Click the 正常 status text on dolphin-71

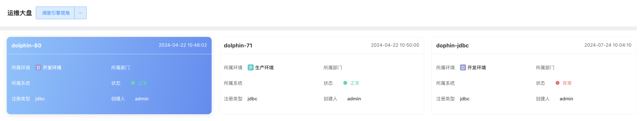coord(354,83)
